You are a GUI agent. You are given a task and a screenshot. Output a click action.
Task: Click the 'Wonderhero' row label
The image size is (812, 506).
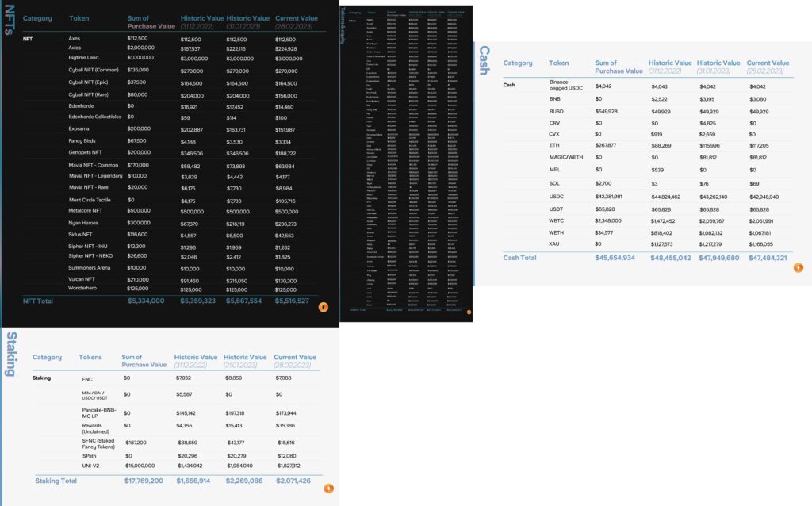pos(82,288)
